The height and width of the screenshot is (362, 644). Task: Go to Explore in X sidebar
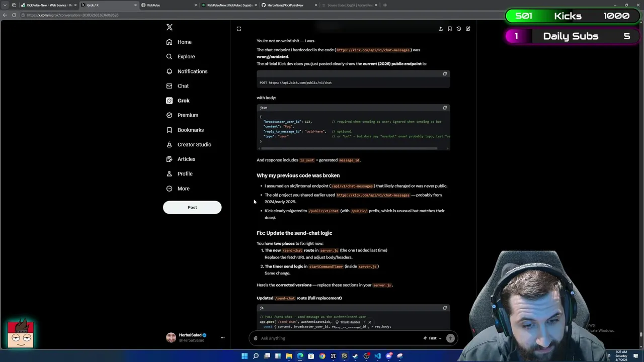(x=181, y=56)
